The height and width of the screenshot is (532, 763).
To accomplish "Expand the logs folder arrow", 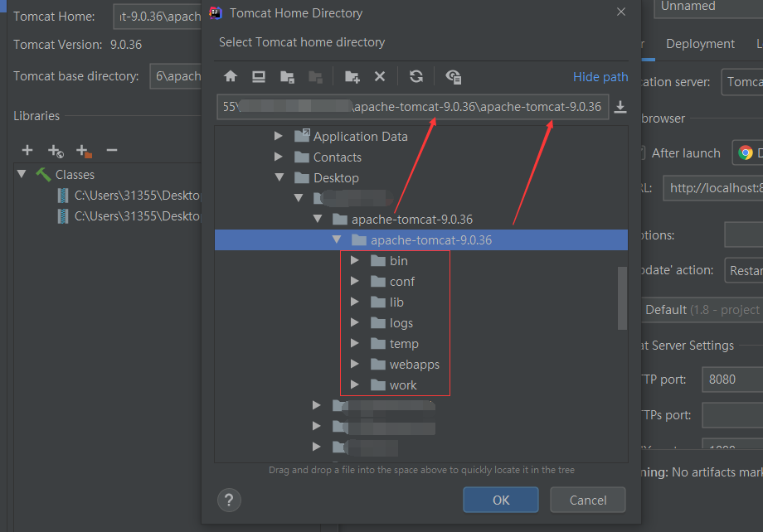I will pos(355,322).
